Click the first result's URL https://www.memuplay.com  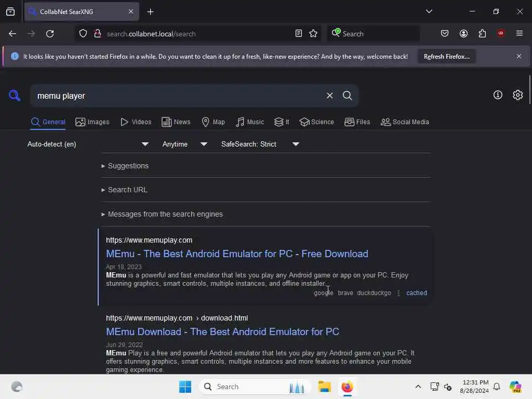click(149, 240)
